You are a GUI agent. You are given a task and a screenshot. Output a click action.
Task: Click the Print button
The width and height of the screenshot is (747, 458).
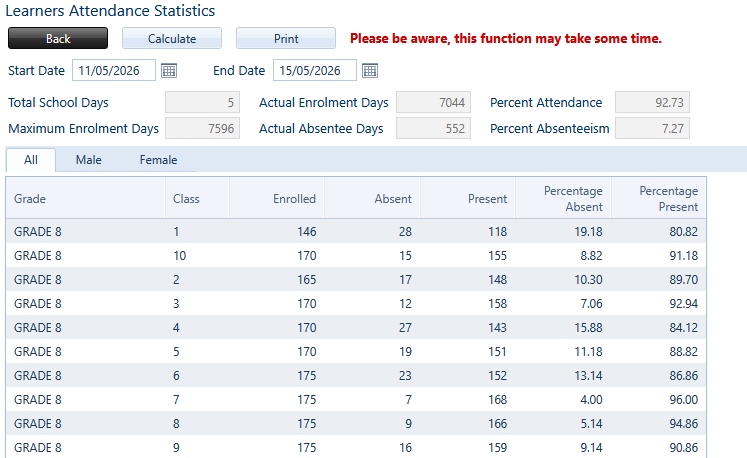[286, 38]
